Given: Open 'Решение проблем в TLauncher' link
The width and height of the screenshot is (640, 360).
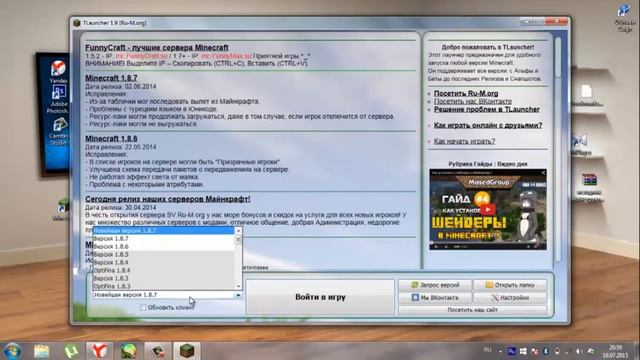Looking at the screenshot, I should (487, 109).
